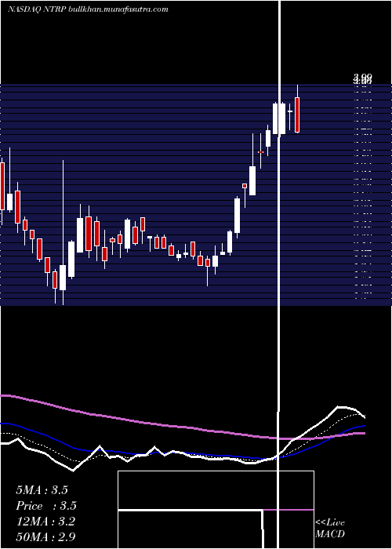Click the 50MA : 2.9 label
This screenshot has height=549, width=392.
[x=45, y=536]
